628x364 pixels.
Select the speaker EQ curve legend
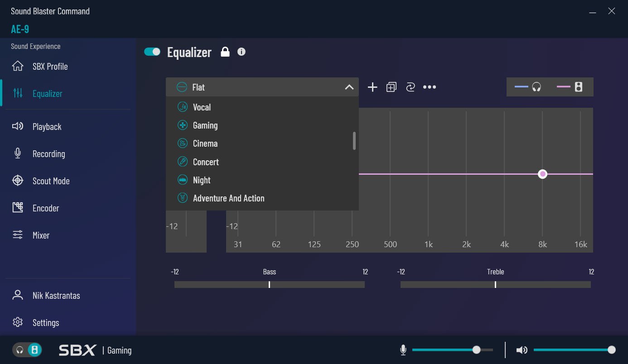coord(570,87)
